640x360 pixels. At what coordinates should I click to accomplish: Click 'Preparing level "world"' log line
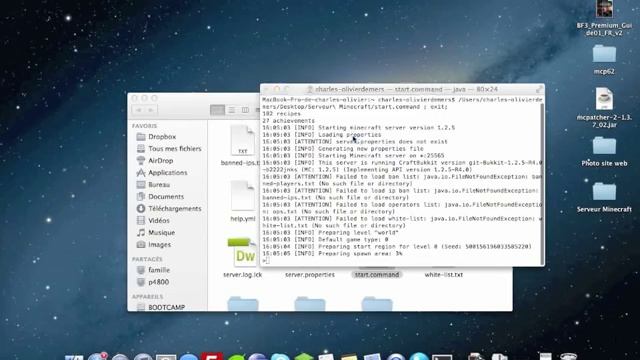pyautogui.click(x=330, y=233)
